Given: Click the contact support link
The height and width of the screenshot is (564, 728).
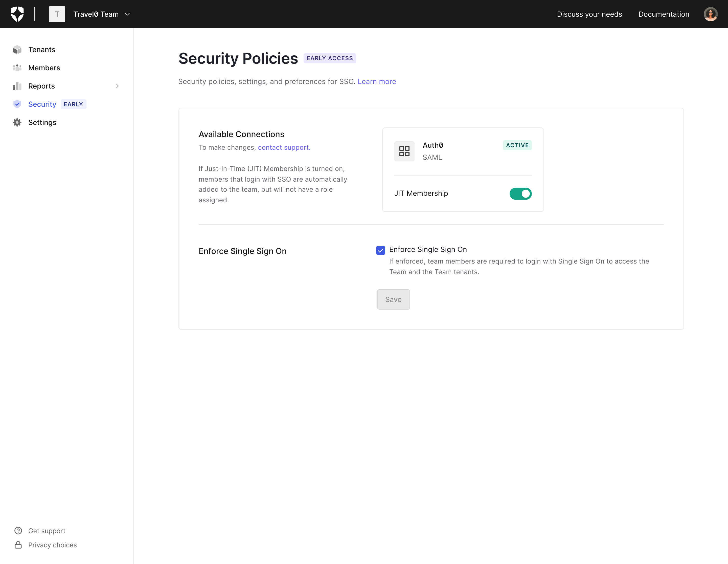Looking at the screenshot, I should pyautogui.click(x=284, y=147).
